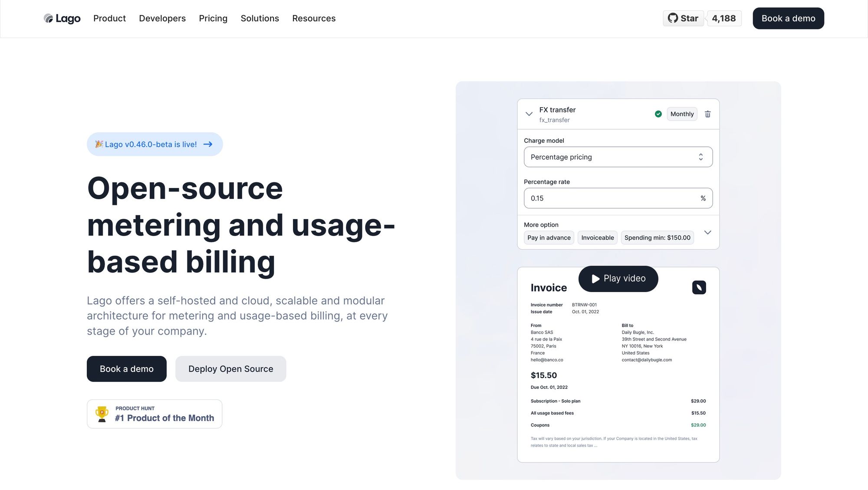
Task: Expand the More option section
Action: tap(707, 233)
